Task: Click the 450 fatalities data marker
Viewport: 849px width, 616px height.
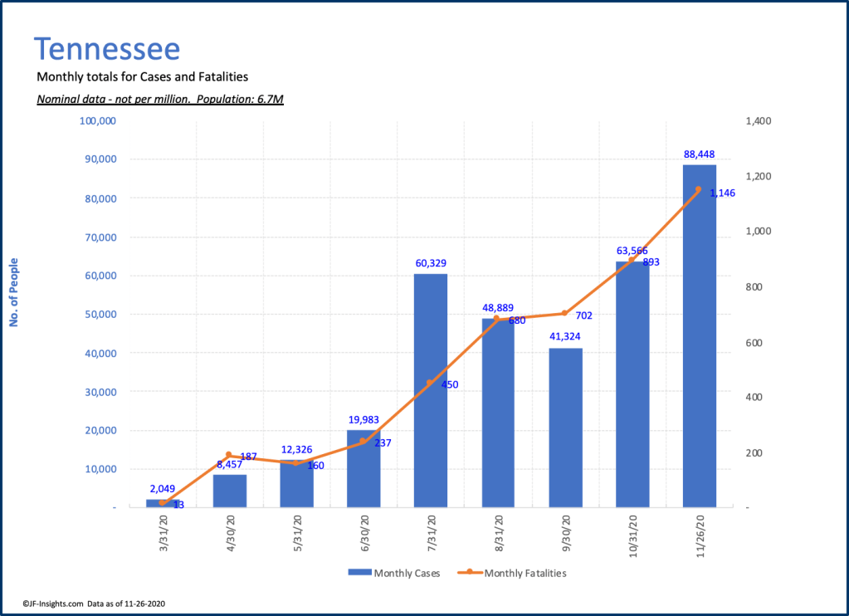Action: click(430, 383)
